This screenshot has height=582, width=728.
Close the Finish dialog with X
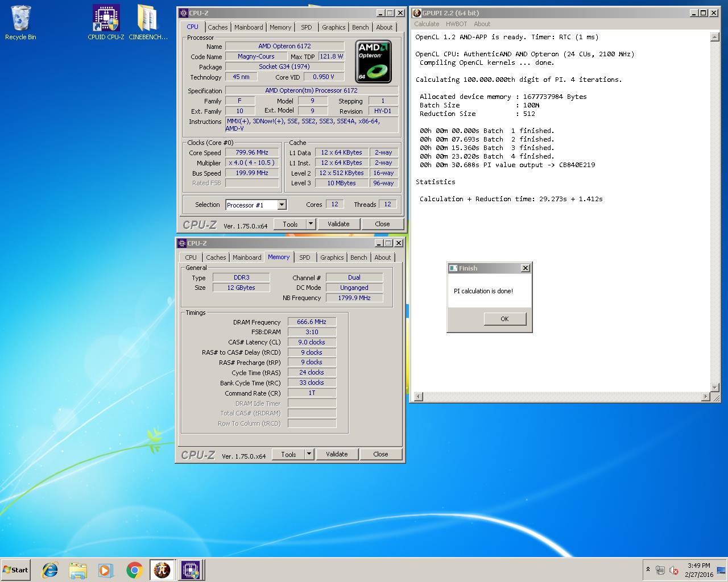526,268
